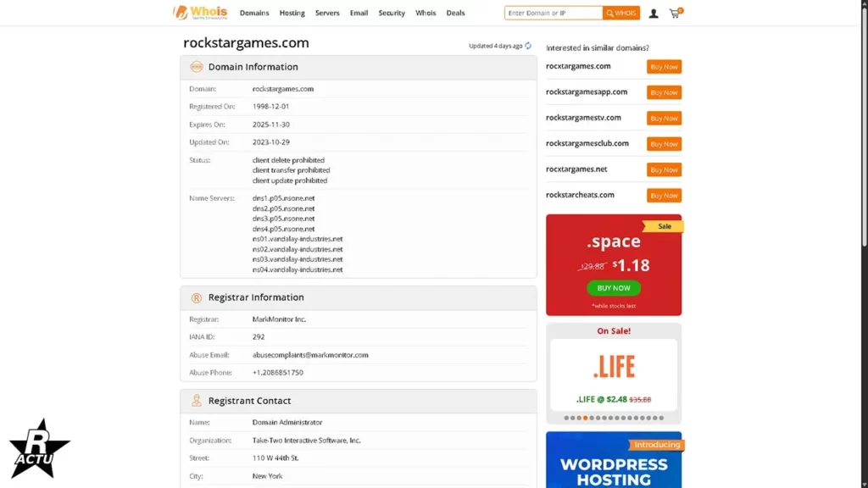Focus the Enter Domain or IP field
The width and height of the screenshot is (868, 488).
pyautogui.click(x=553, y=13)
